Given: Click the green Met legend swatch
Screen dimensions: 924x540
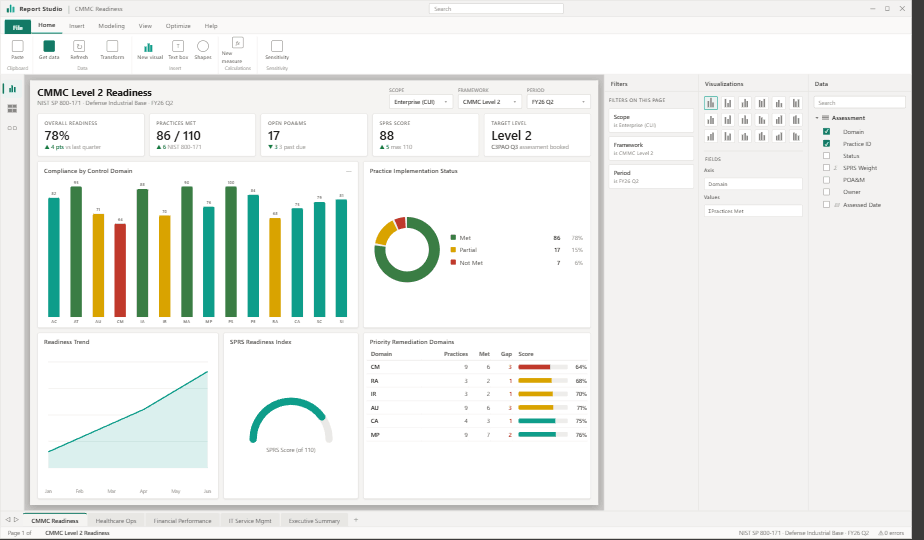Looking at the screenshot, I should (x=453, y=238).
